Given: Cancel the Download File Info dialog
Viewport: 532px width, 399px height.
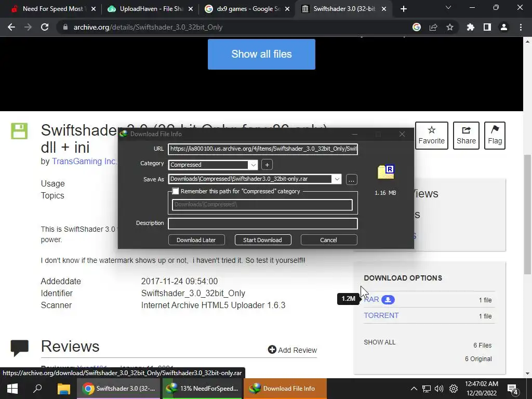Looking at the screenshot, I should coord(329,240).
